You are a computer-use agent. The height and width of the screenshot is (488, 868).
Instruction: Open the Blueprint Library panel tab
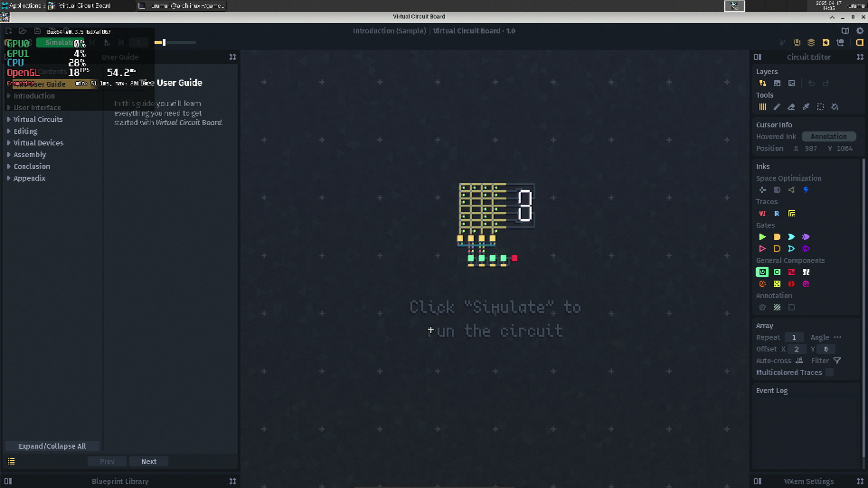(120, 481)
